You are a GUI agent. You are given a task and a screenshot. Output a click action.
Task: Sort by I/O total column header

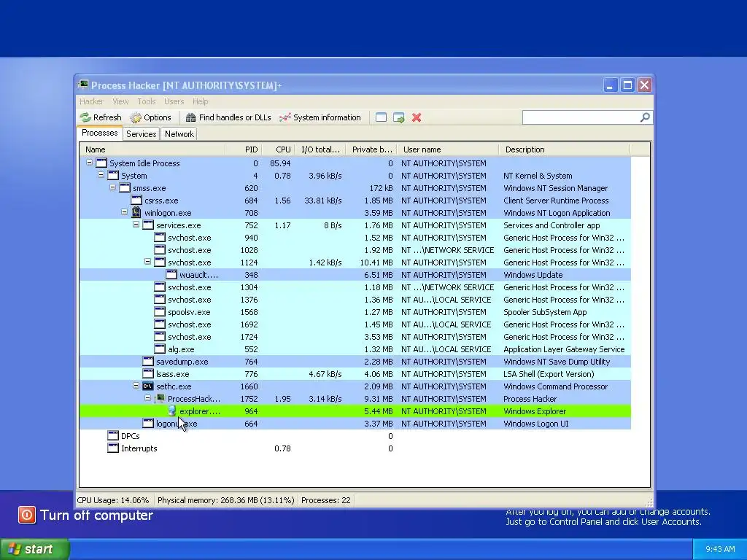tap(320, 149)
